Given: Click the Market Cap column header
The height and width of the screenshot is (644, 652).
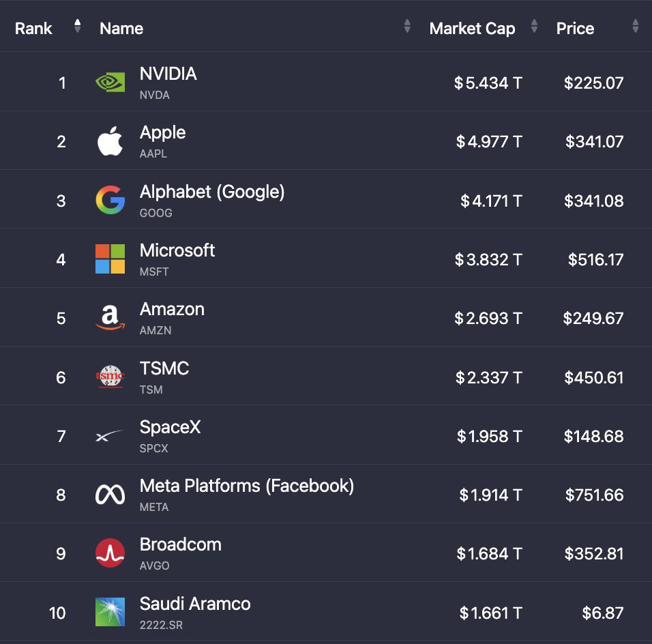Looking at the screenshot, I should [473, 29].
